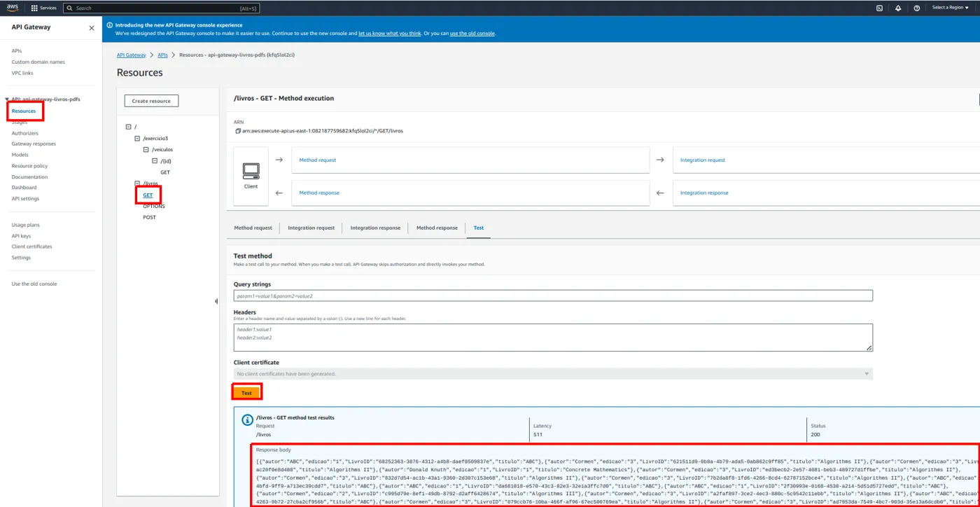Click the info icon in test results

coord(247,420)
